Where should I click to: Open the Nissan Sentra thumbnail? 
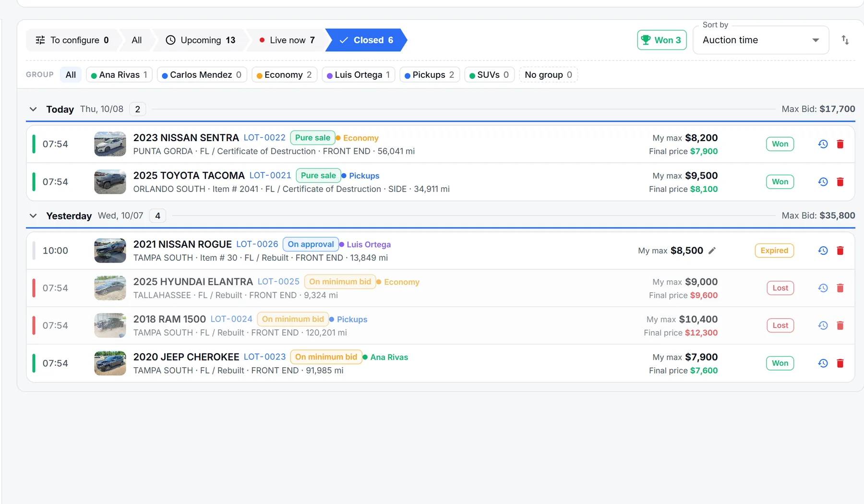point(110,144)
